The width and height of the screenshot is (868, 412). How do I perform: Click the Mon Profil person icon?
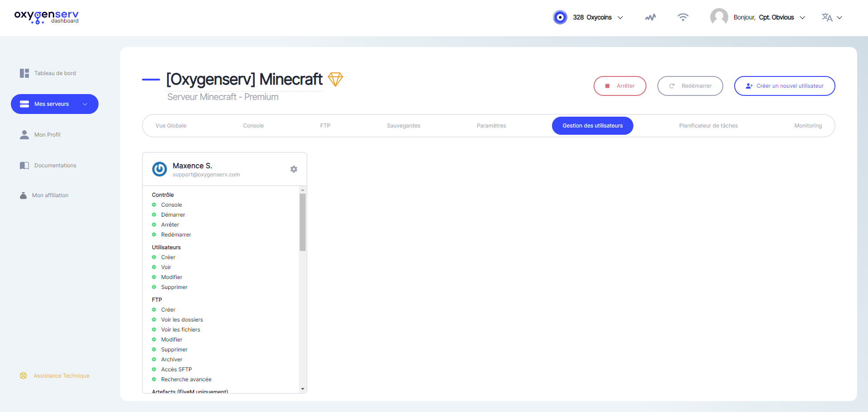pos(24,135)
